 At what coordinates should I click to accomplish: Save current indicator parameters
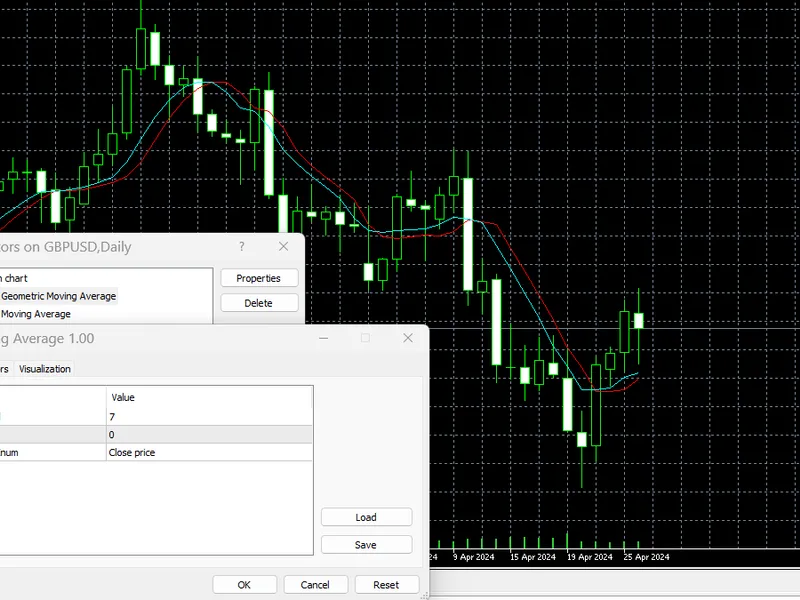click(366, 545)
